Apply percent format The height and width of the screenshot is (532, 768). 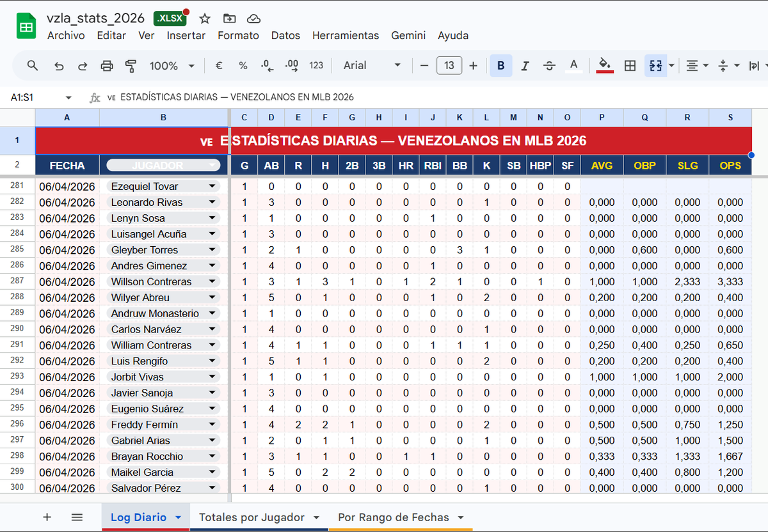[x=243, y=65]
